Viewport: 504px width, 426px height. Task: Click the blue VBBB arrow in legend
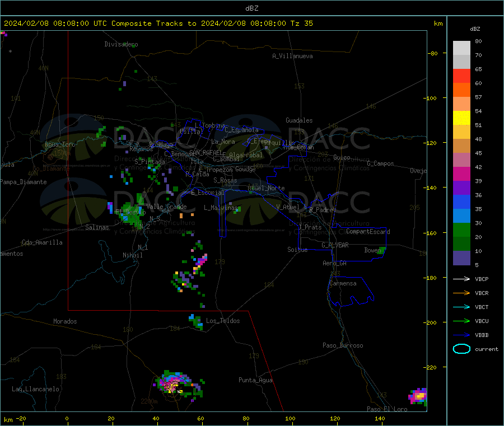pos(461,335)
